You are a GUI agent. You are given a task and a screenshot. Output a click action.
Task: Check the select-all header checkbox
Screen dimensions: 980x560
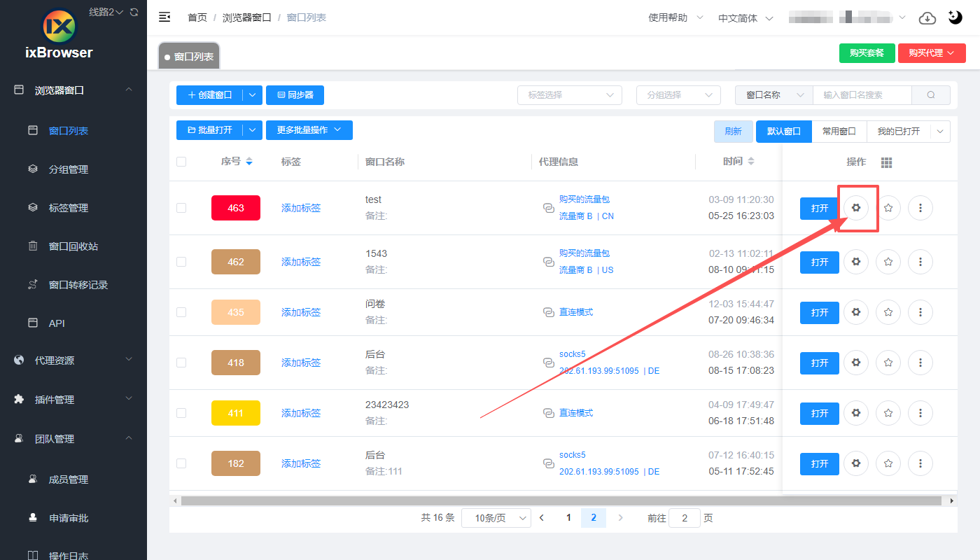tap(181, 162)
